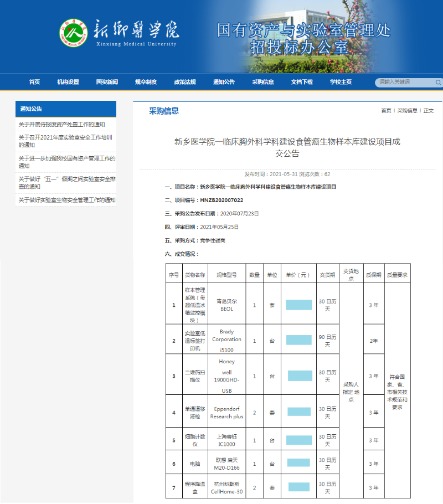Open the 规章制度 navigation menu item
The height and width of the screenshot is (504, 443).
coord(145,81)
